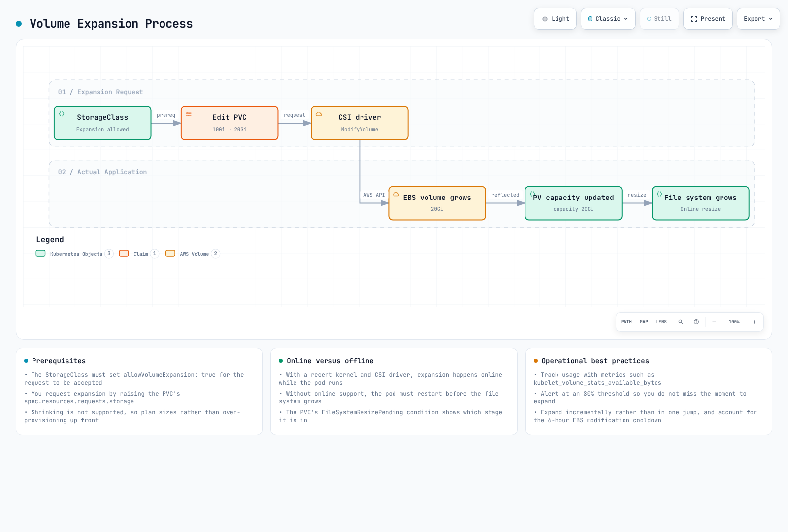
Task: Switch to the MAP mode
Action: pos(644,322)
